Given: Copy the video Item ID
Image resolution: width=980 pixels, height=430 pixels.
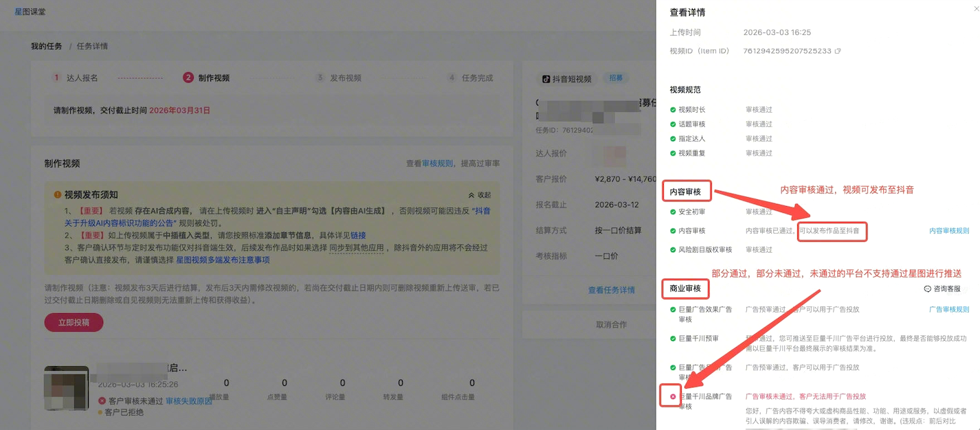Looking at the screenshot, I should pyautogui.click(x=838, y=52).
